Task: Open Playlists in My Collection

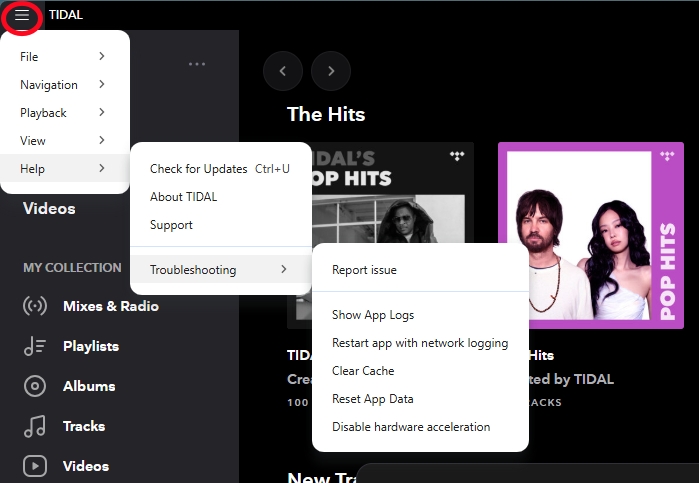Action: click(91, 346)
